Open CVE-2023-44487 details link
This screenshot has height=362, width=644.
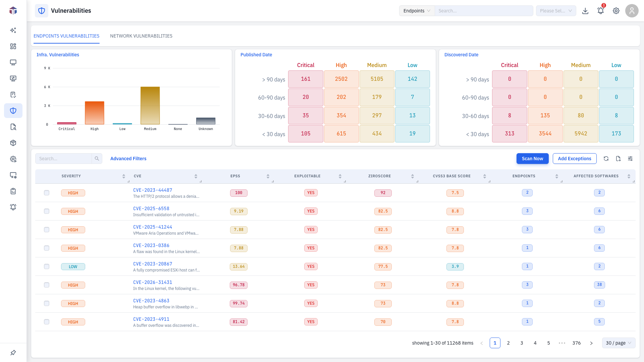click(153, 190)
